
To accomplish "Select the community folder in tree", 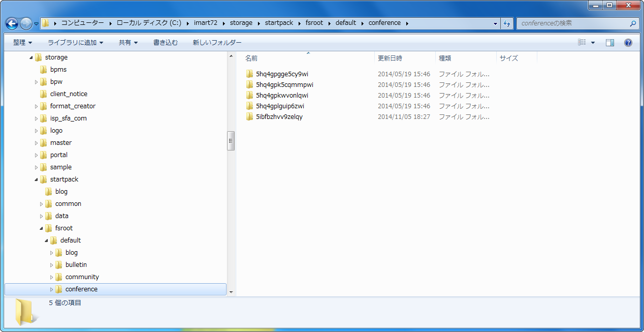I will click(x=82, y=277).
